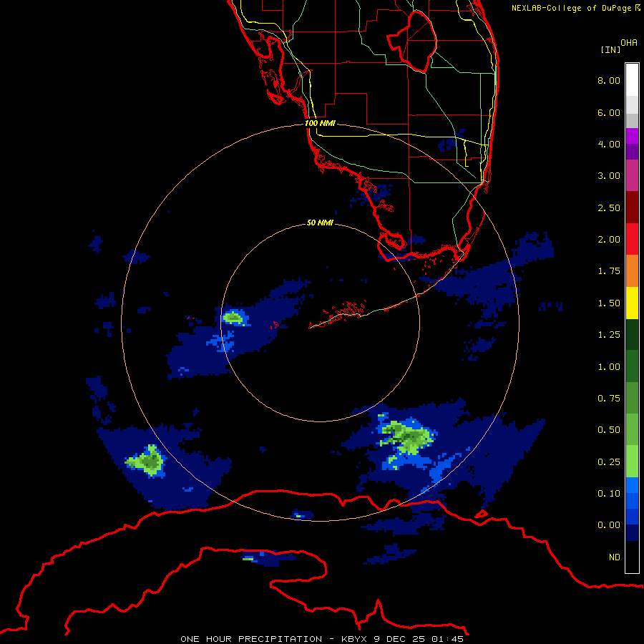The width and height of the screenshot is (644, 644).
Task: Click the 100 NMI range ring label
Action: point(320,123)
